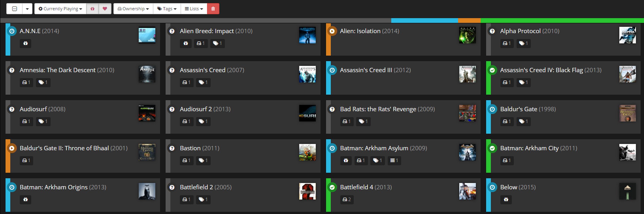Screen dimensions: 644x214
Task: Click the green segment of the progress bar
Action: coord(562,21)
